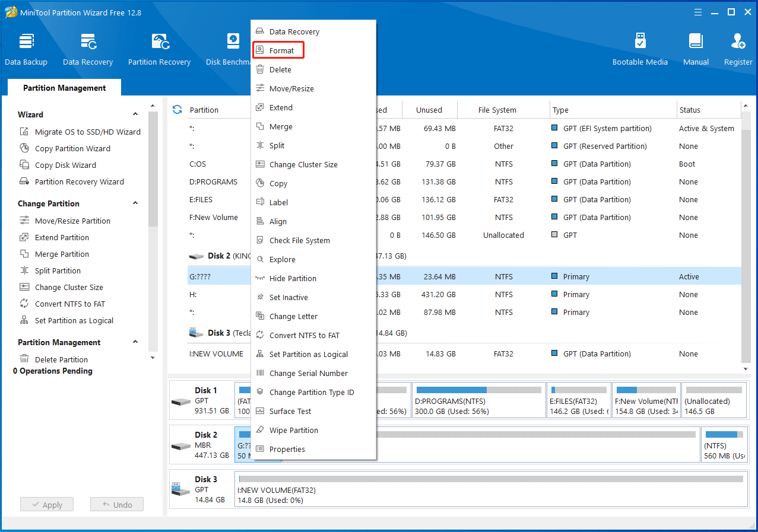This screenshot has height=532, width=758.
Task: Click the Register account icon
Action: pyautogui.click(x=738, y=49)
